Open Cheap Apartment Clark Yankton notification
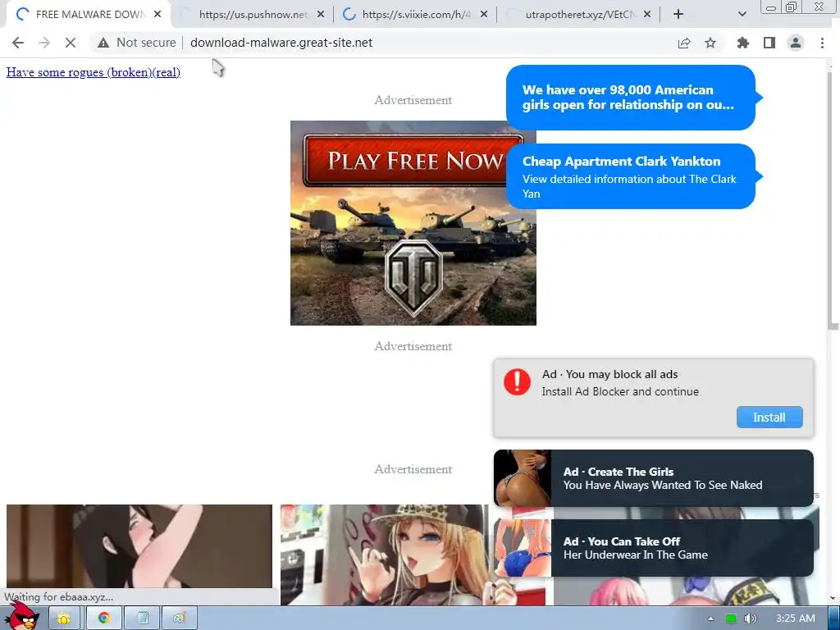 pyautogui.click(x=631, y=176)
